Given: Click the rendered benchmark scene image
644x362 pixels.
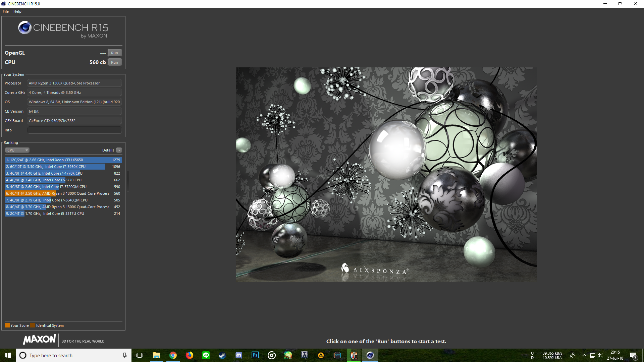Looking at the screenshot, I should pyautogui.click(x=386, y=174).
